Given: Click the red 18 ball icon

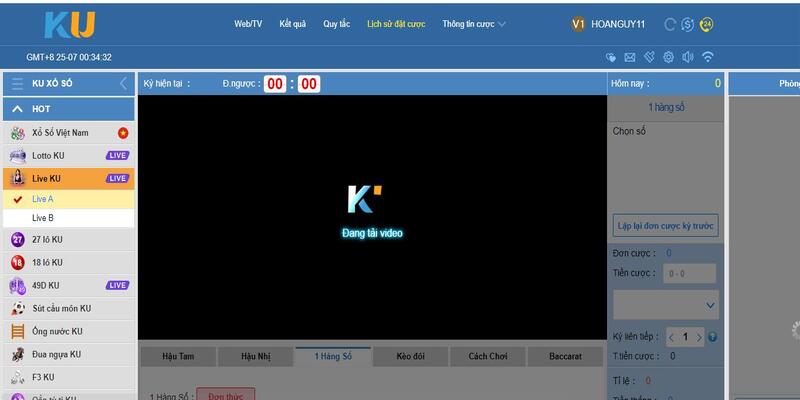Looking at the screenshot, I should coord(17,262).
